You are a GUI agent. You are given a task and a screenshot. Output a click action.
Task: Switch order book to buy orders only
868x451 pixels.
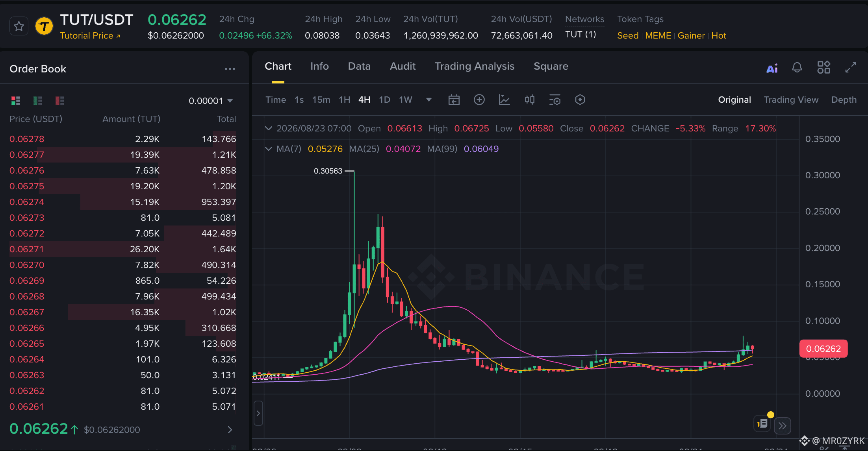[x=38, y=101]
